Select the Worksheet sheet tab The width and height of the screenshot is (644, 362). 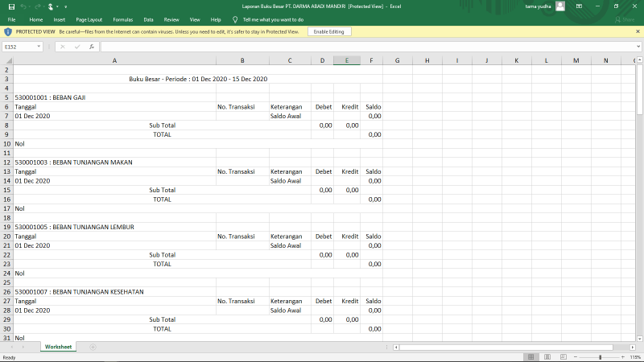coord(58,347)
